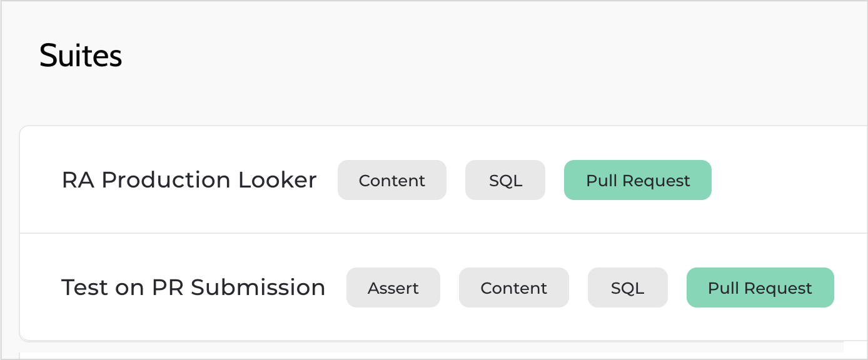Open the Test on PR Submission suite
The width and height of the screenshot is (868, 360).
[193, 287]
